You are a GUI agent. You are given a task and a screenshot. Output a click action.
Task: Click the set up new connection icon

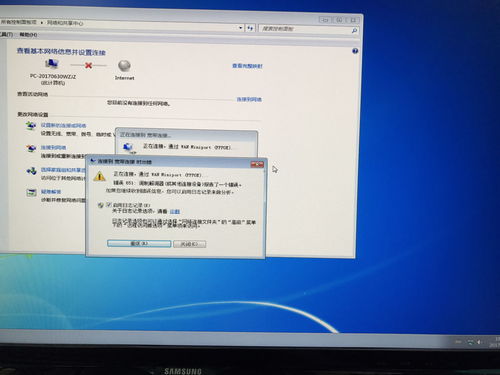coord(31,126)
